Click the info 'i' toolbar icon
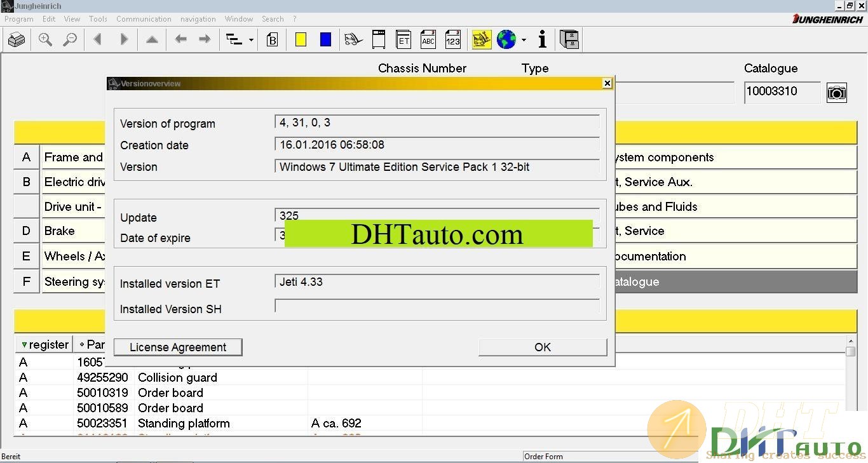The width and height of the screenshot is (868, 463). pos(542,39)
